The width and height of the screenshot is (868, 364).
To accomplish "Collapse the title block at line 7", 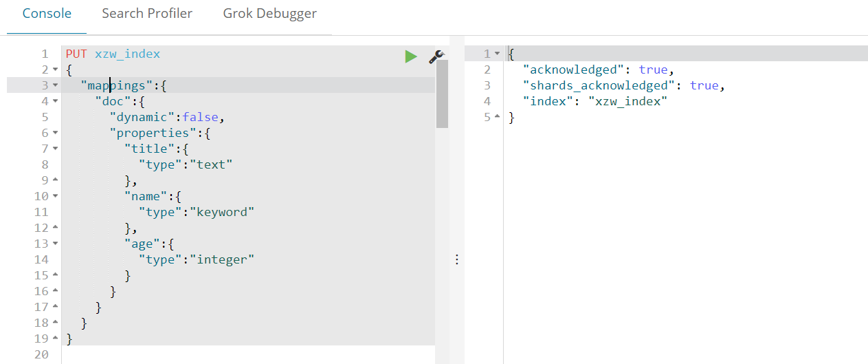I will tap(55, 149).
